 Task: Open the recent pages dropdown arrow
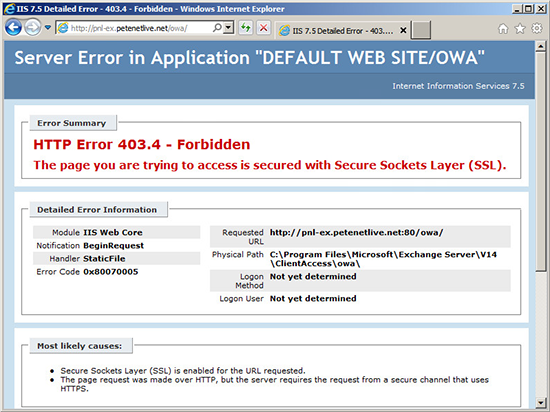coord(48,28)
